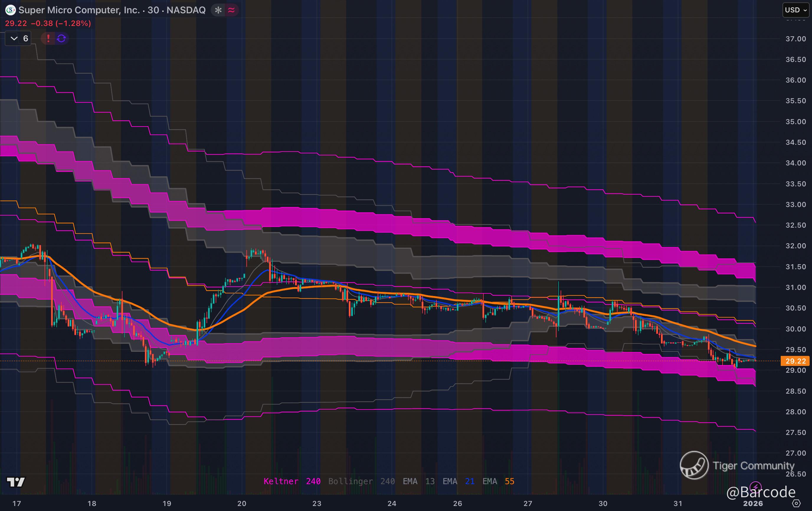Select the Keltner 240 indicator label
The image size is (812, 511).
(x=292, y=481)
